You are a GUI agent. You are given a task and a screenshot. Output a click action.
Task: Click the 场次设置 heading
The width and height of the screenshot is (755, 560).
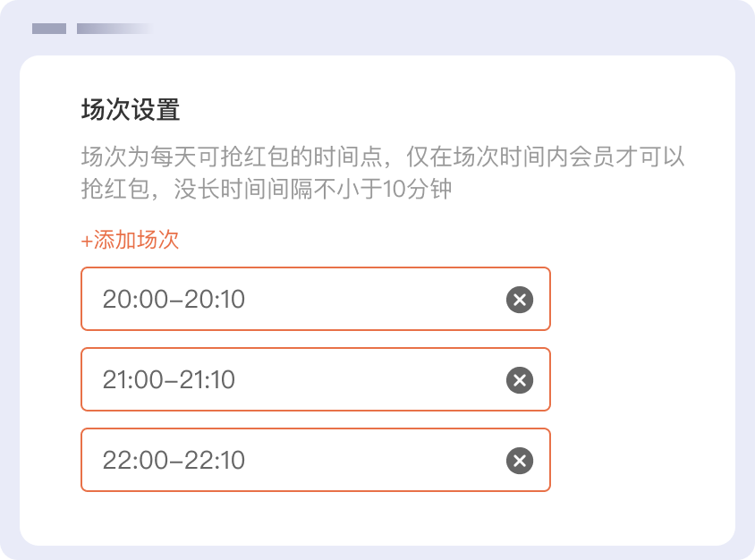pos(131,111)
